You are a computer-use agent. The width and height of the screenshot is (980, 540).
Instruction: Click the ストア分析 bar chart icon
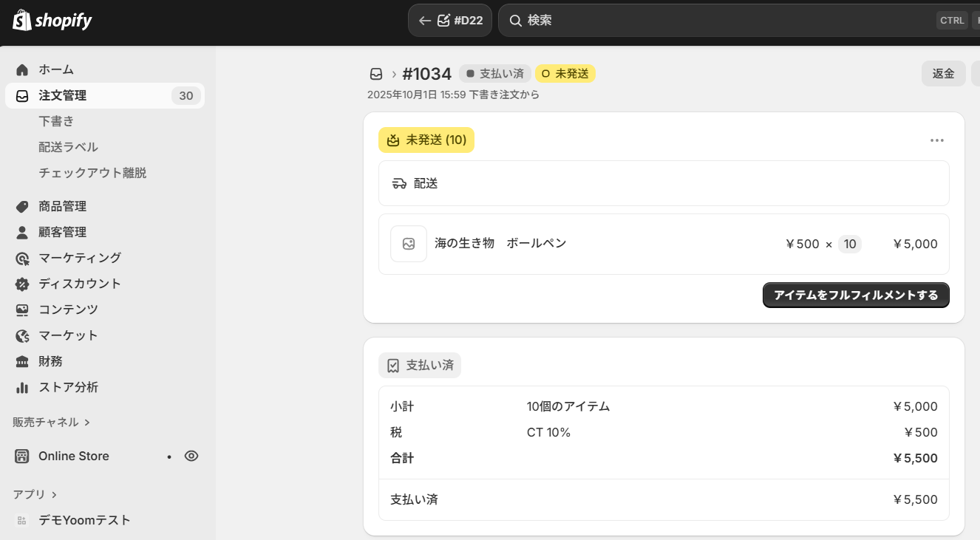(x=22, y=387)
